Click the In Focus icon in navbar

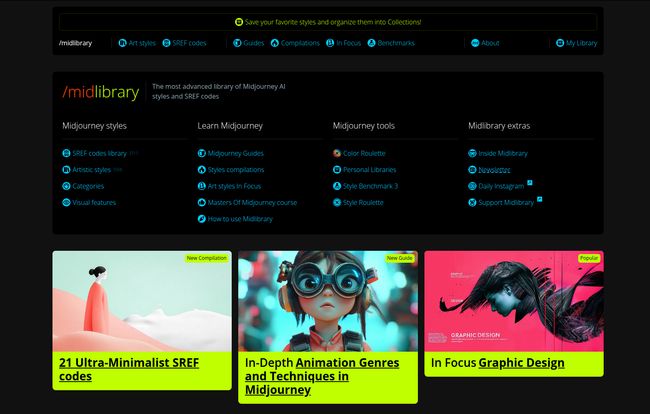pyautogui.click(x=330, y=43)
